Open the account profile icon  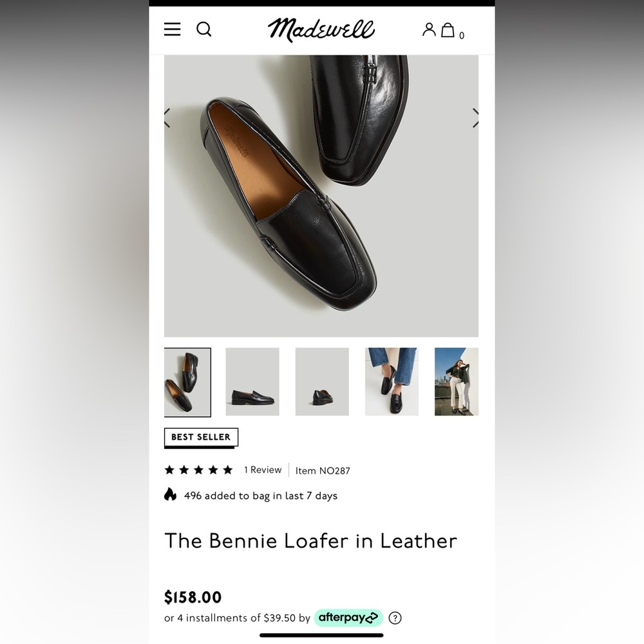click(429, 29)
